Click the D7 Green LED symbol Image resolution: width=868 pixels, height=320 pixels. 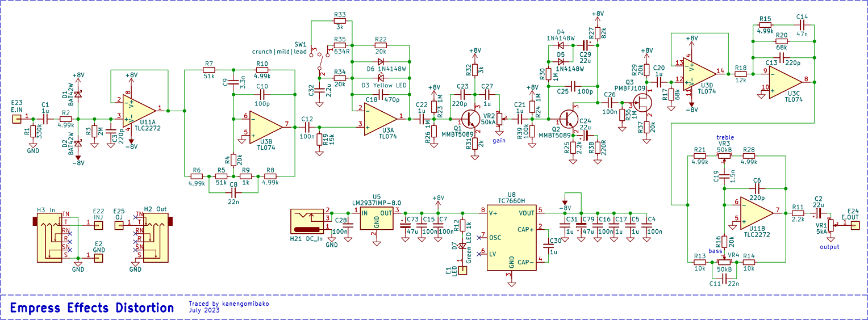pyautogui.click(x=462, y=246)
